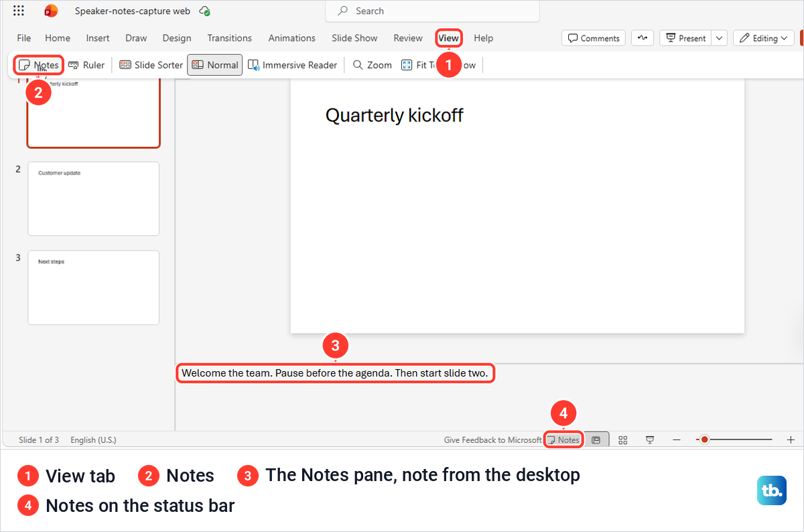Open the app launcher waffle icon

pyautogui.click(x=19, y=11)
